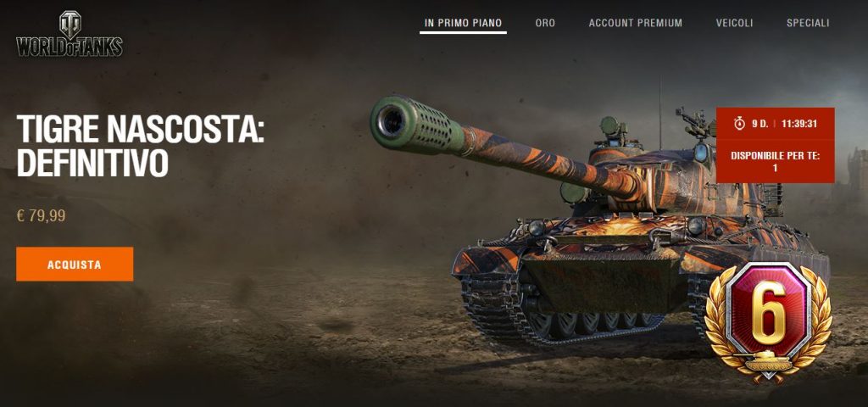Click the 9 D. days remaining text
This screenshot has height=407, width=868.
click(759, 124)
